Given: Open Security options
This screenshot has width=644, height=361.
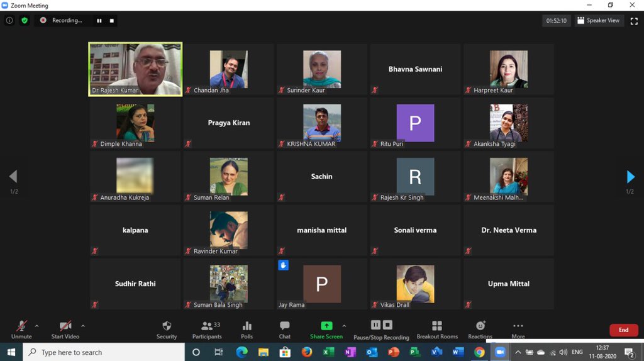Looking at the screenshot, I should (x=166, y=330).
